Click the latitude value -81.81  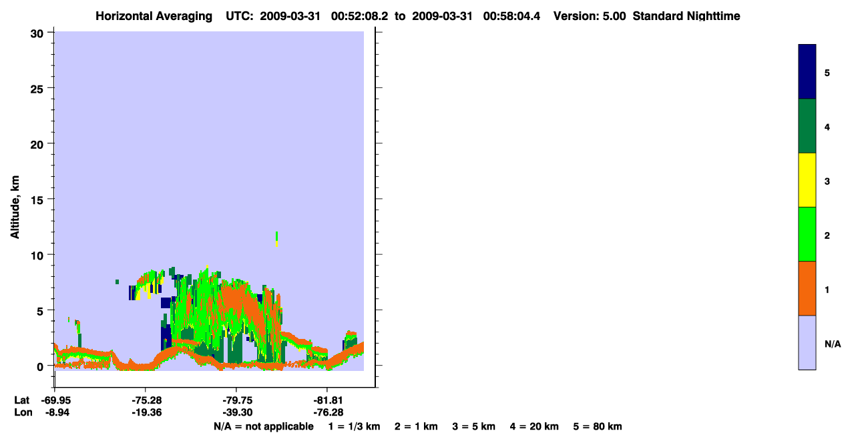point(327,400)
